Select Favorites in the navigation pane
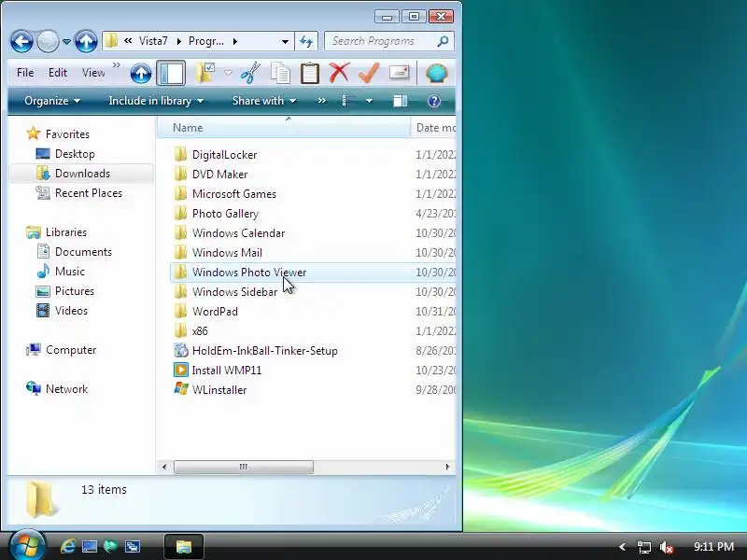This screenshot has width=747, height=560. pos(67,134)
